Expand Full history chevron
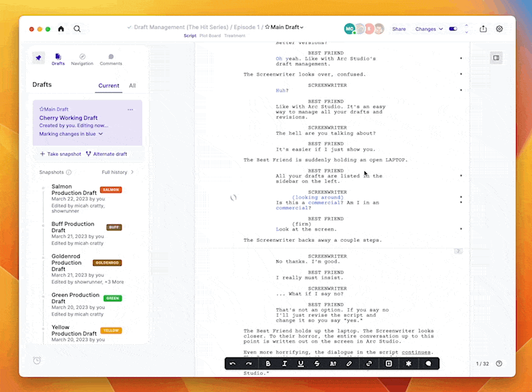This screenshot has height=392, width=532. point(132,172)
